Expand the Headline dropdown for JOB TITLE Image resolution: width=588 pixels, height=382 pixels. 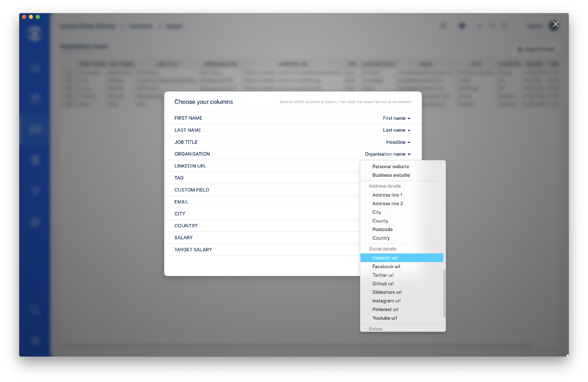(x=398, y=142)
